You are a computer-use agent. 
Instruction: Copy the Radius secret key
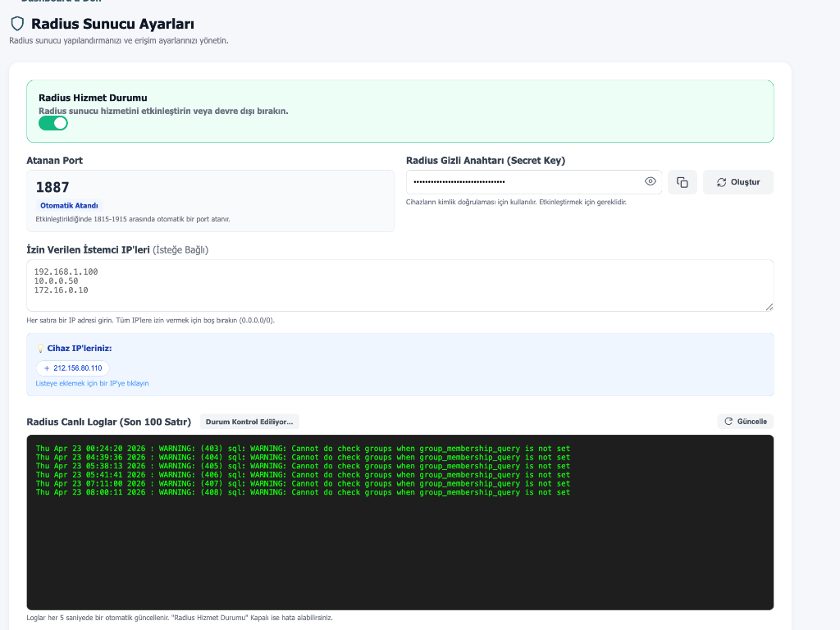click(x=682, y=182)
